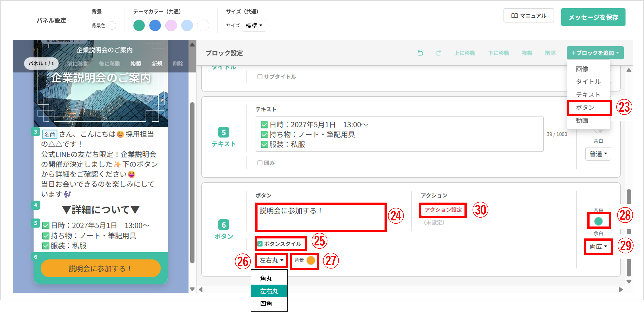Pick the blue theme color swatch
The width and height of the screenshot is (644, 312).
[155, 25]
